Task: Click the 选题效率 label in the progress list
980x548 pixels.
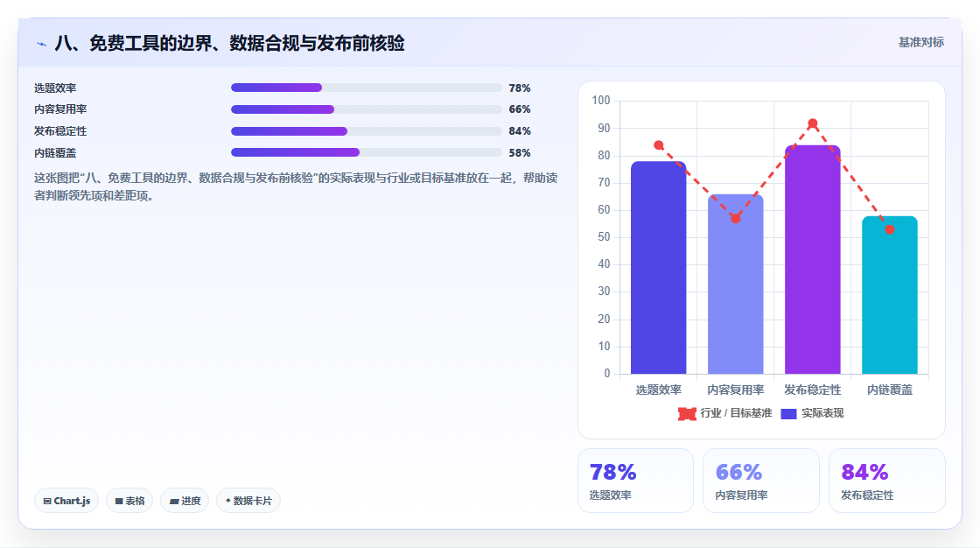Action: (x=55, y=88)
